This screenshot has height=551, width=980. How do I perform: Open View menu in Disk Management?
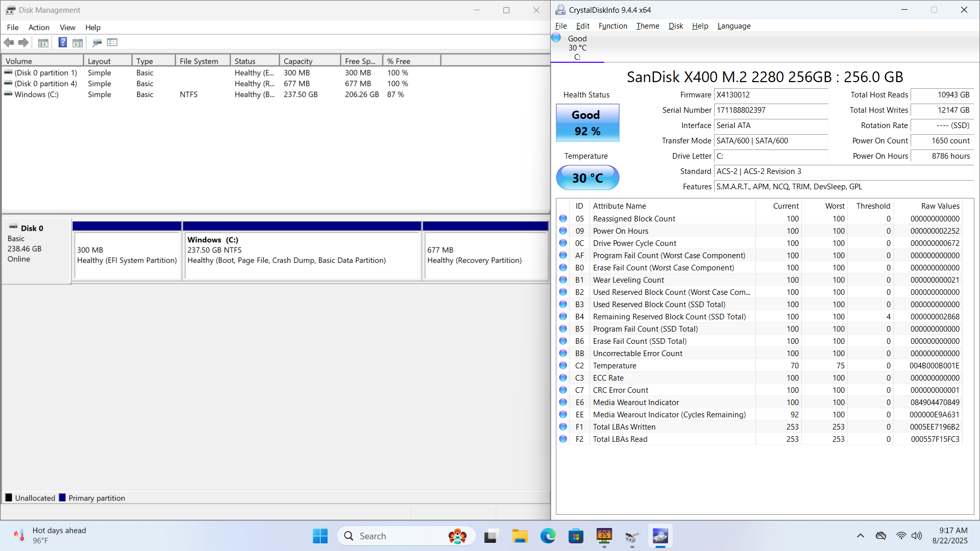tap(67, 28)
